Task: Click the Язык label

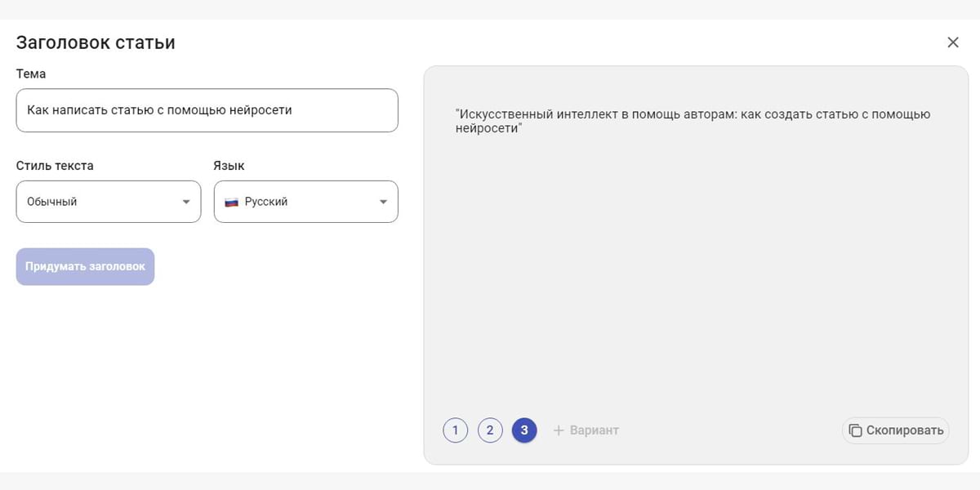Action: (229, 166)
